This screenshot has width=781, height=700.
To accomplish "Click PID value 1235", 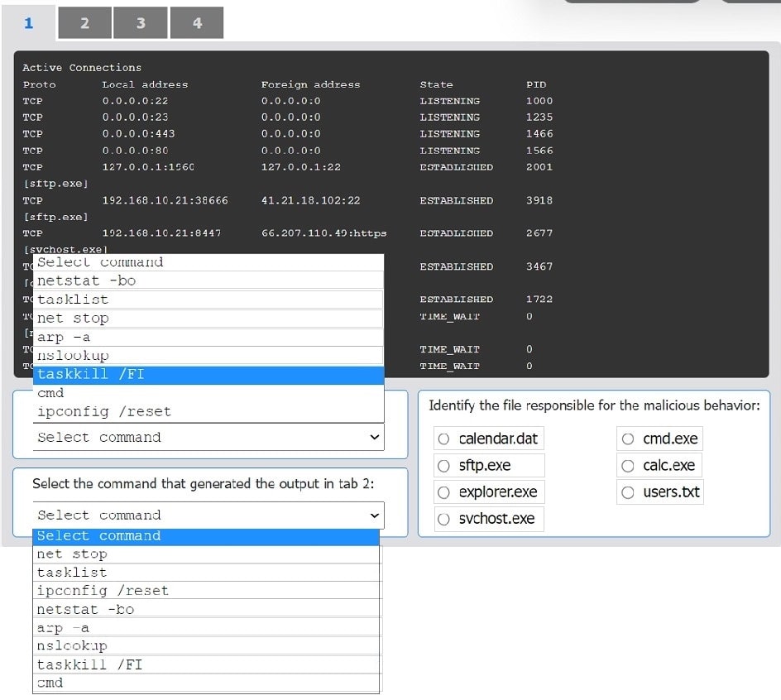I will click(539, 117).
